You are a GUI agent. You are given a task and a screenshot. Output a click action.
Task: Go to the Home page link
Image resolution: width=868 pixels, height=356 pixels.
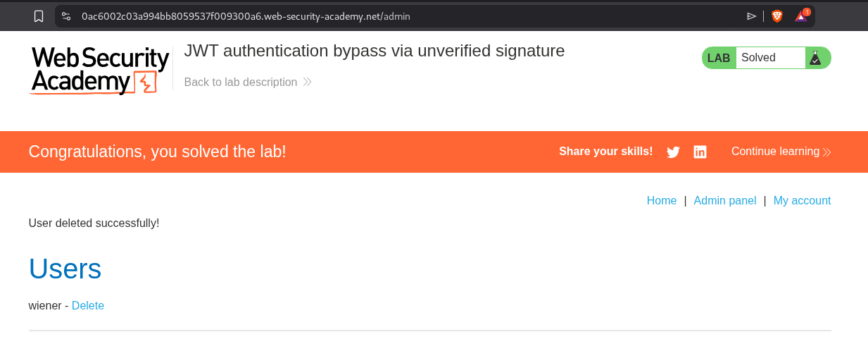pos(662,201)
